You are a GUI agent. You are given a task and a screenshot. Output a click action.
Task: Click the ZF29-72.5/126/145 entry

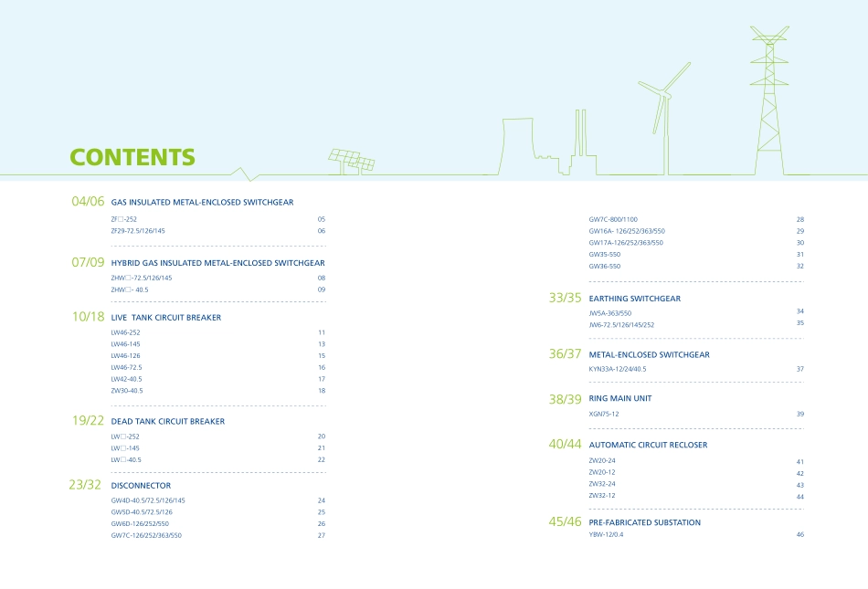coord(138,231)
